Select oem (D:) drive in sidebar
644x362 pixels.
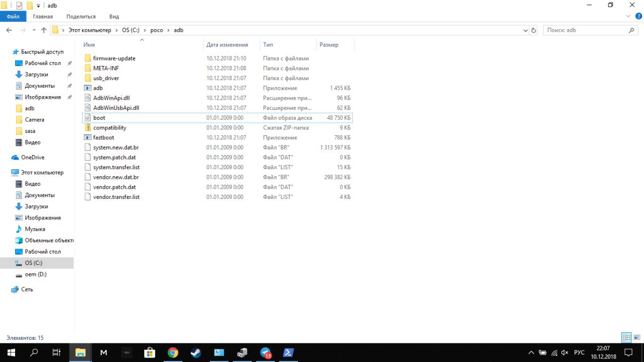pyautogui.click(x=36, y=274)
